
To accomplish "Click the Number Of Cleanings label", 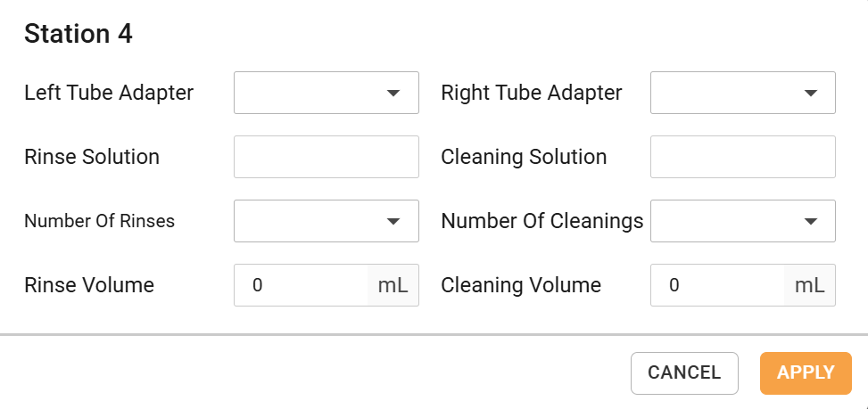I will tap(542, 221).
